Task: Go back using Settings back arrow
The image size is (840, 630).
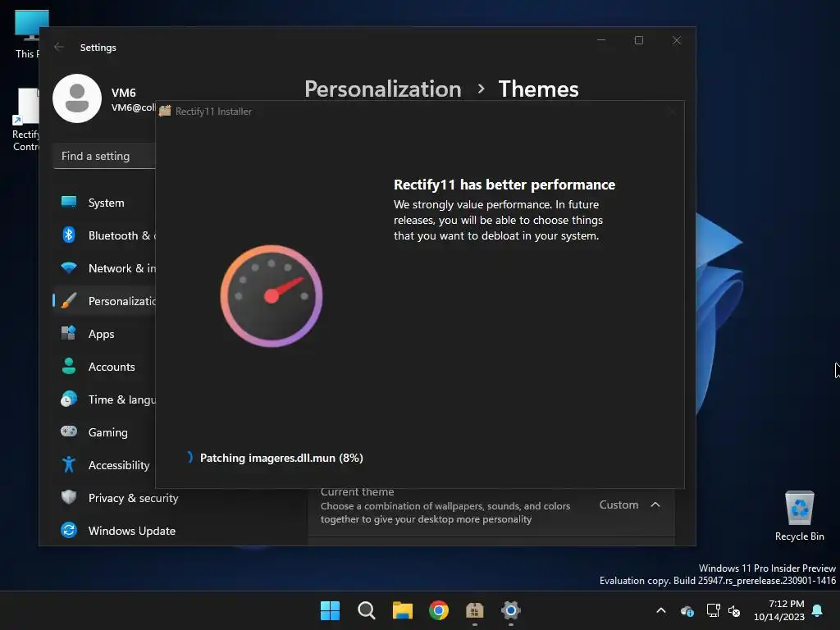Action: pyautogui.click(x=59, y=47)
